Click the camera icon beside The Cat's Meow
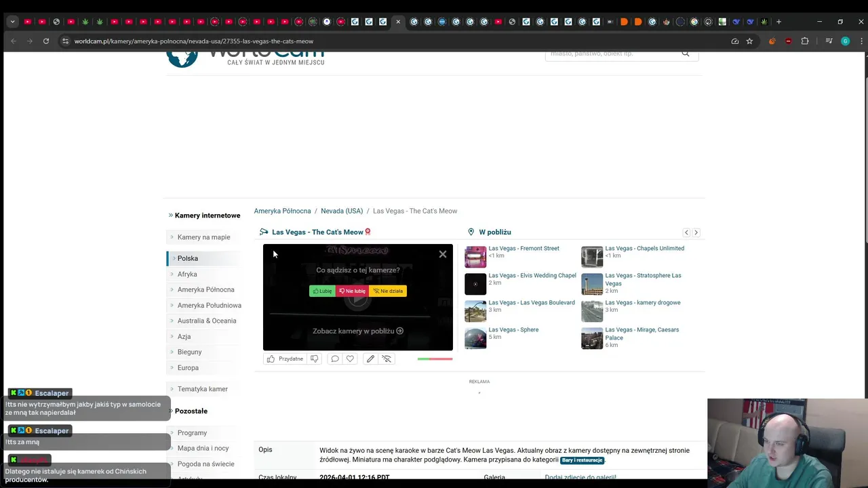Screen dimensions: 868x488 point(264,232)
